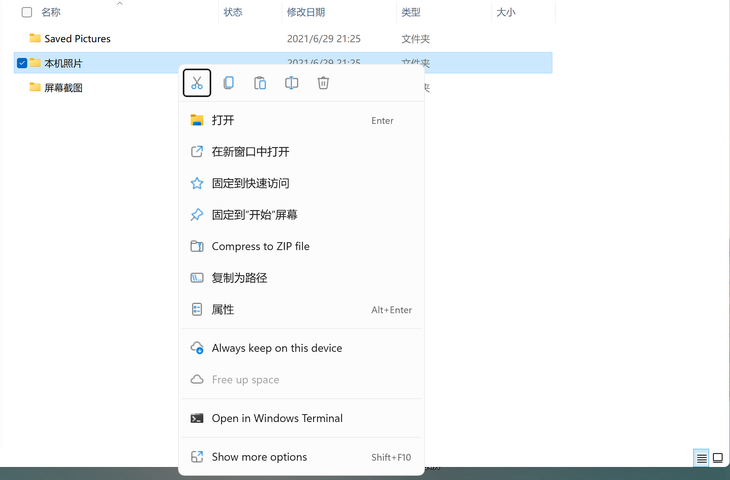Viewport: 730px width, 480px height.
Task: Expand Show more options menu
Action: [x=259, y=457]
